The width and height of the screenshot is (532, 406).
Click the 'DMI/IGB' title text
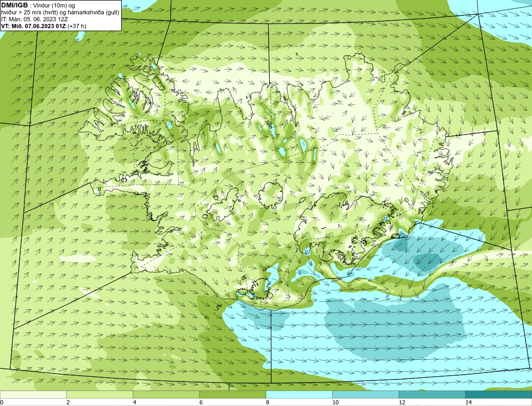(x=14, y=5)
